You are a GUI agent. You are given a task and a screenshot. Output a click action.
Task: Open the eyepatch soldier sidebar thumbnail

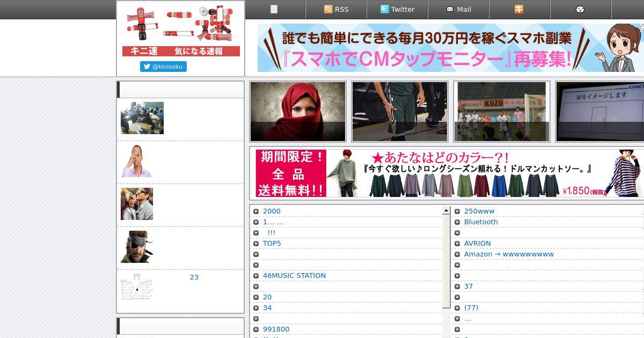[137, 247]
